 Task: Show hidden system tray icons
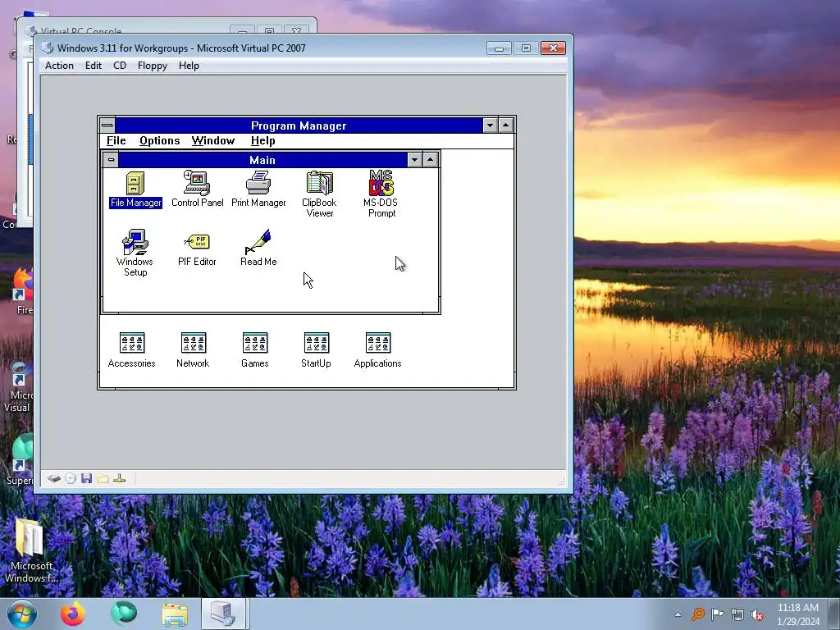pyautogui.click(x=678, y=614)
